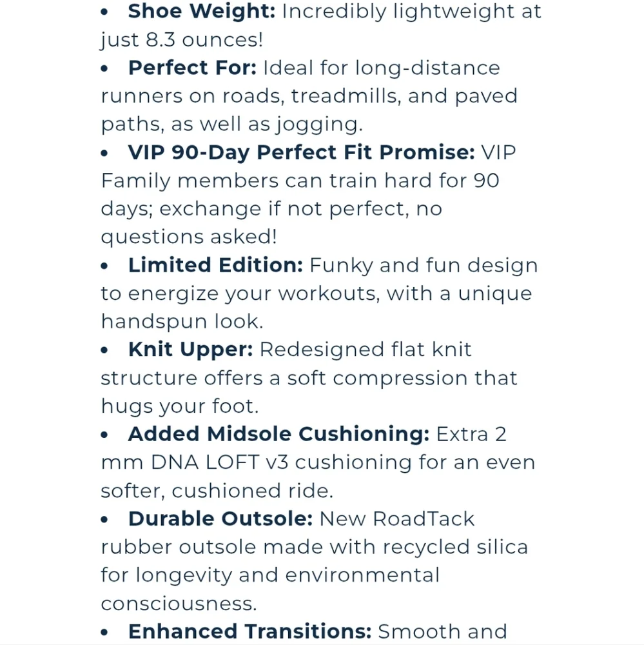Click the words 'handspun look.'
Image resolution: width=644 pixels, height=645 pixels.
[182, 321]
